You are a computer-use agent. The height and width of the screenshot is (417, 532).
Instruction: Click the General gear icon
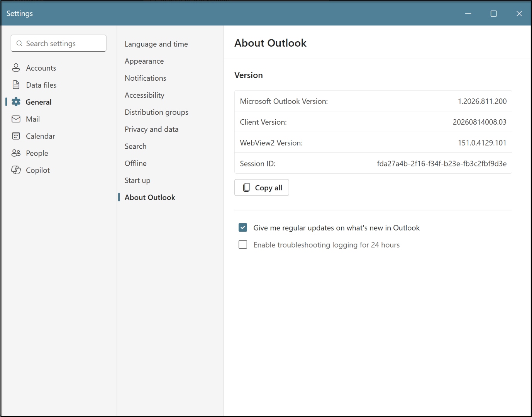[x=16, y=102]
